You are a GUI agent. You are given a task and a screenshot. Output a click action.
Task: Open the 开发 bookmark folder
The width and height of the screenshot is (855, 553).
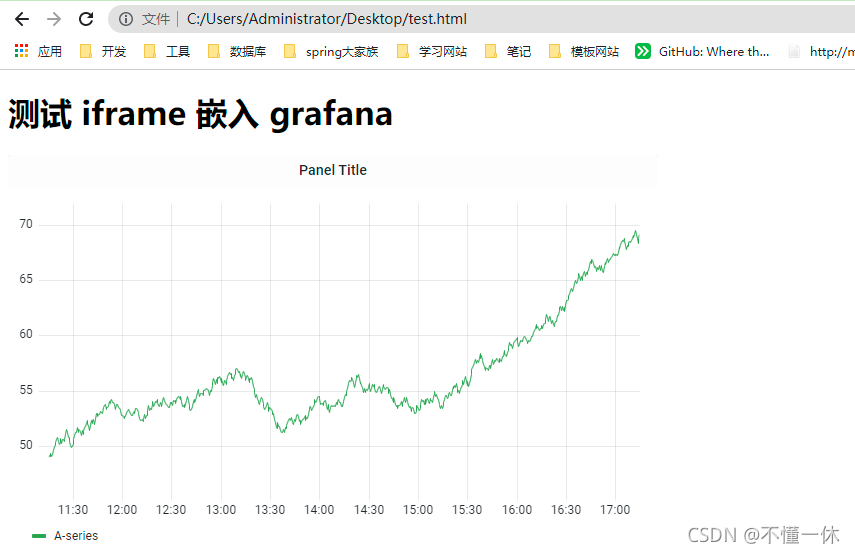tap(103, 51)
